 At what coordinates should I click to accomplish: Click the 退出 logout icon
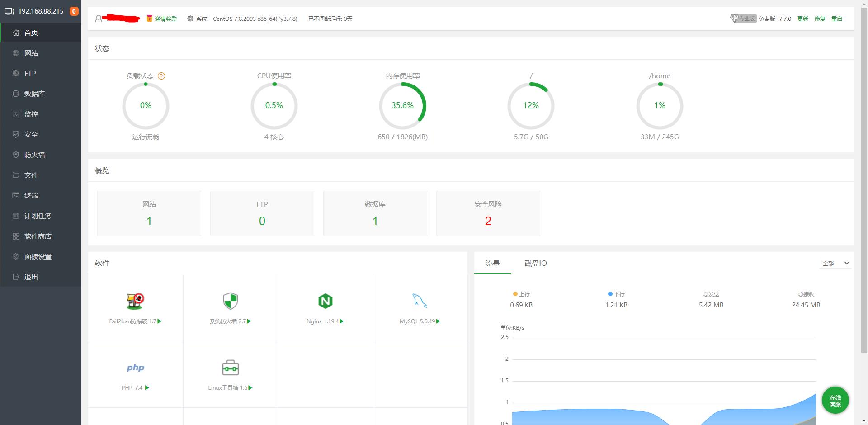[x=16, y=277]
